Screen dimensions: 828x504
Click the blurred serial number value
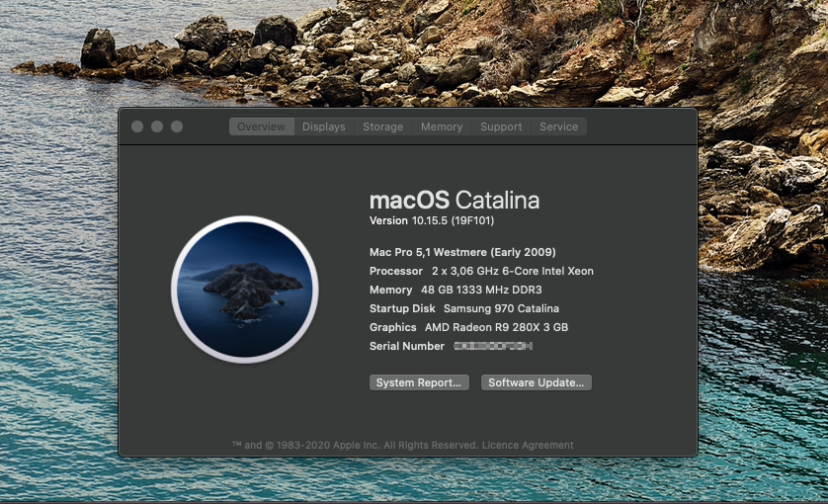pyautogui.click(x=493, y=346)
